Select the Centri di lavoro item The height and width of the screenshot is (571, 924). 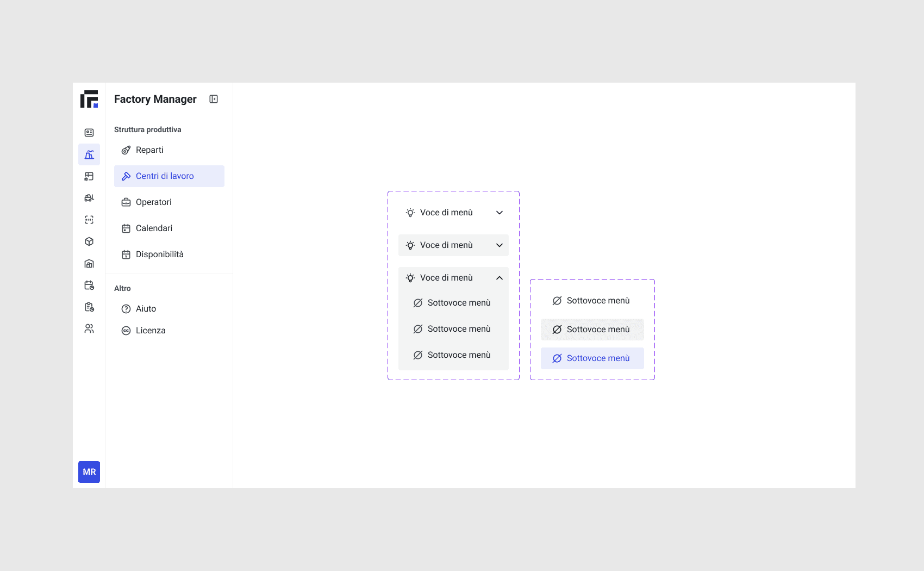pos(169,176)
